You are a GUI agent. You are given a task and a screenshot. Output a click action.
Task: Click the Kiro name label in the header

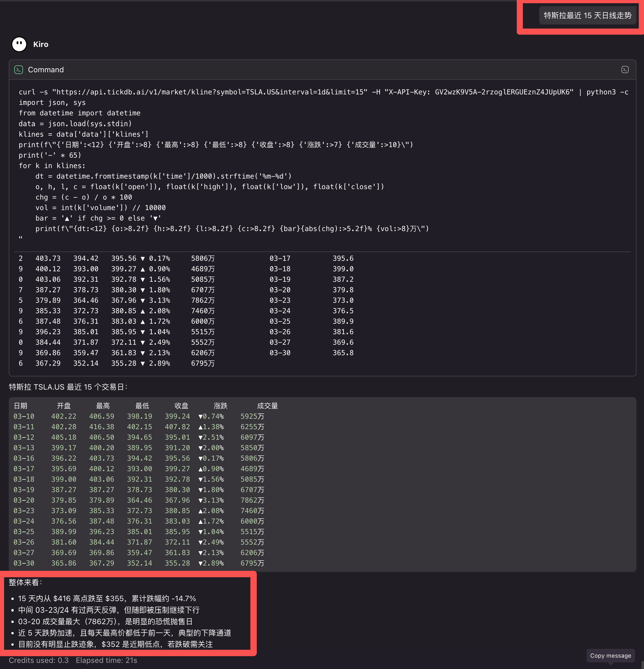pyautogui.click(x=40, y=44)
